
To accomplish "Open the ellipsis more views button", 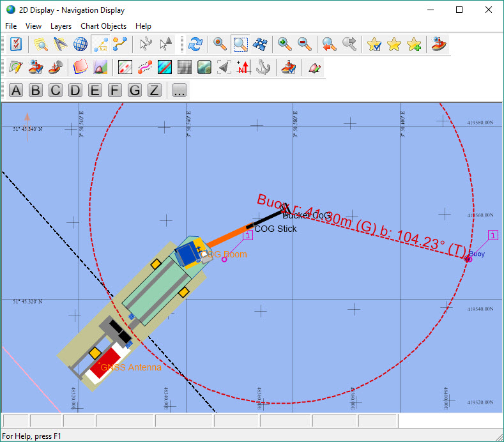I will click(179, 90).
